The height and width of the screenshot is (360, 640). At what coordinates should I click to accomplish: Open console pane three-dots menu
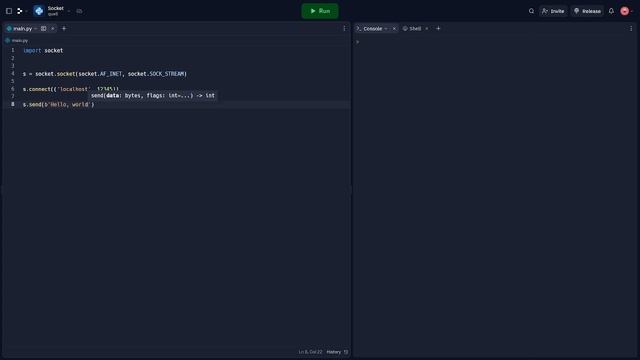(631, 29)
